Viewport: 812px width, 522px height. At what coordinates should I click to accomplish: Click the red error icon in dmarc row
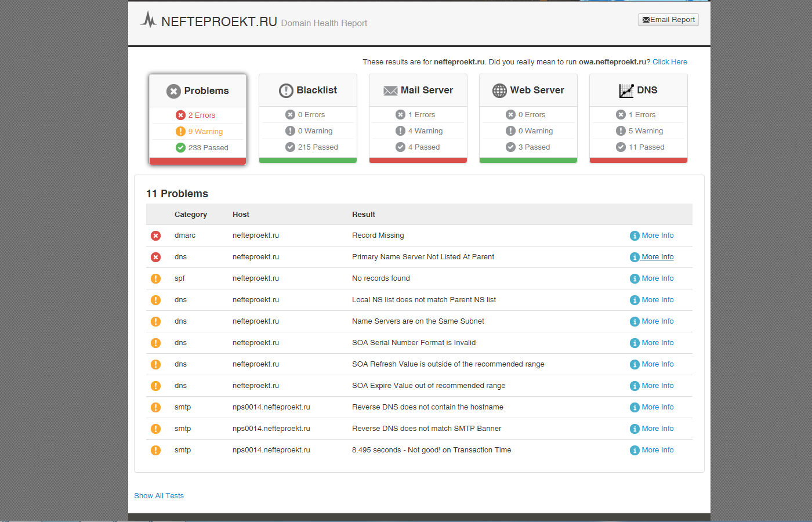[155, 235]
